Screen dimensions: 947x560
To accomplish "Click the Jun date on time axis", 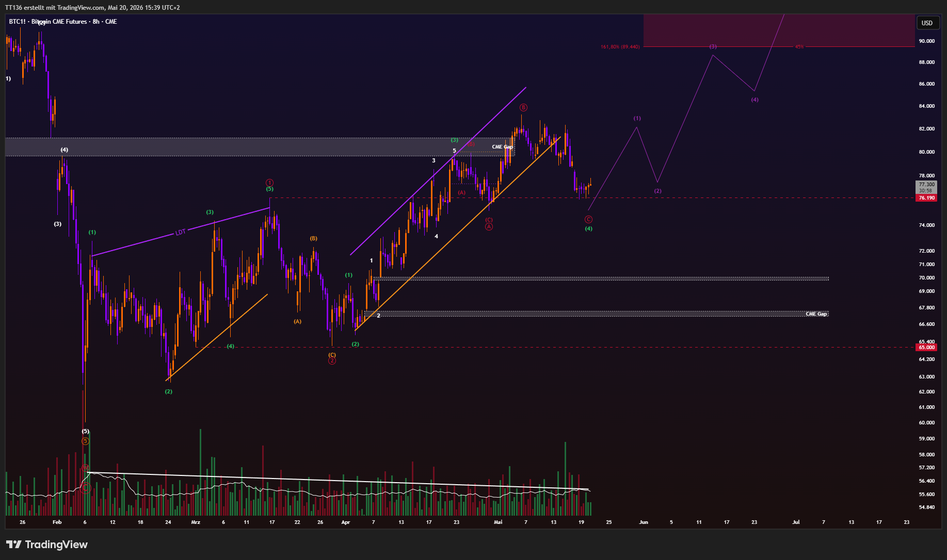I will (x=644, y=522).
